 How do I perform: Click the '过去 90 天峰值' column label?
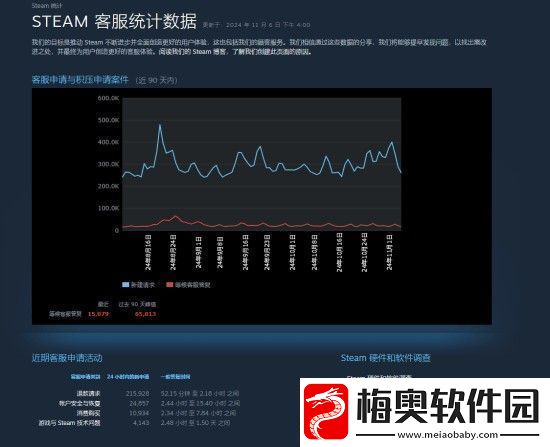(137, 304)
